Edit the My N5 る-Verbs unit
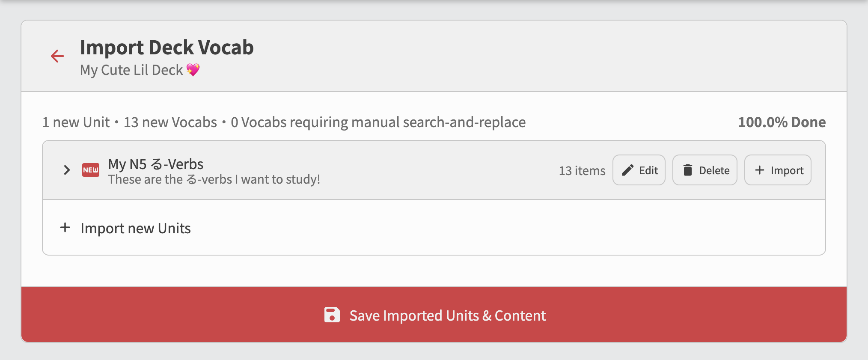This screenshot has height=360, width=868. tap(639, 170)
